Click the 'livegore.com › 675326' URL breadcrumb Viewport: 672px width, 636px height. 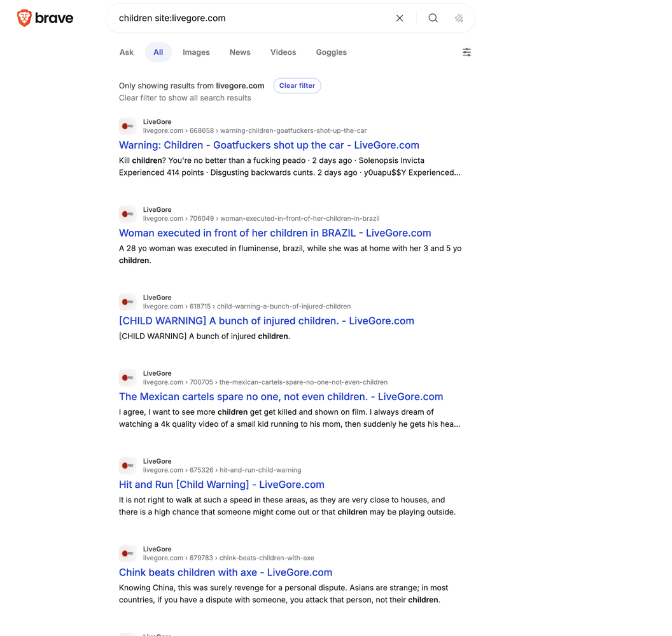click(x=222, y=470)
